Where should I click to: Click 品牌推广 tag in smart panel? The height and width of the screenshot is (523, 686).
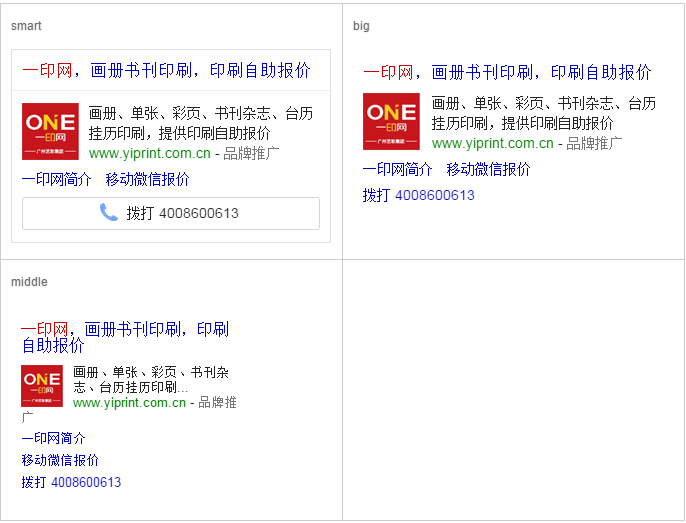click(251, 154)
